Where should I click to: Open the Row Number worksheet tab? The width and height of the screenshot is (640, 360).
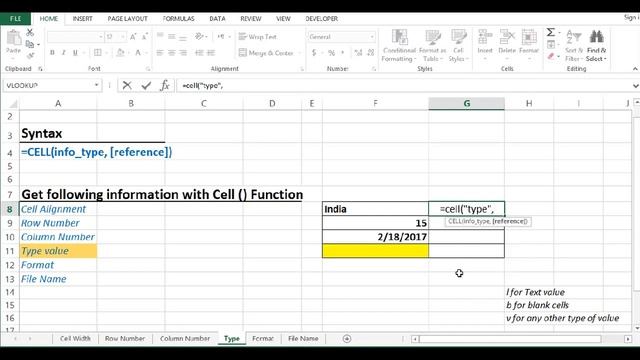[x=125, y=338]
